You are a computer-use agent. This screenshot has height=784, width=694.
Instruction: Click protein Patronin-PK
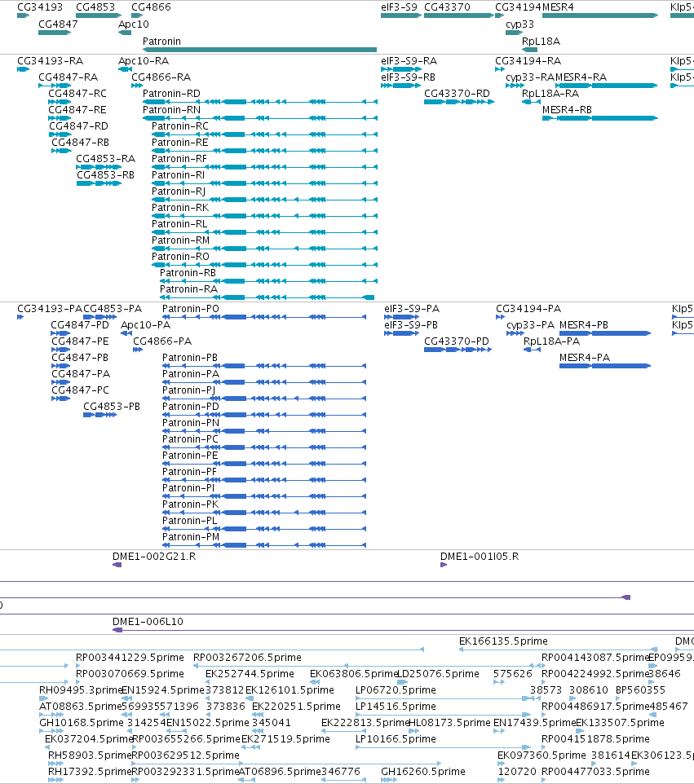[x=264, y=513]
